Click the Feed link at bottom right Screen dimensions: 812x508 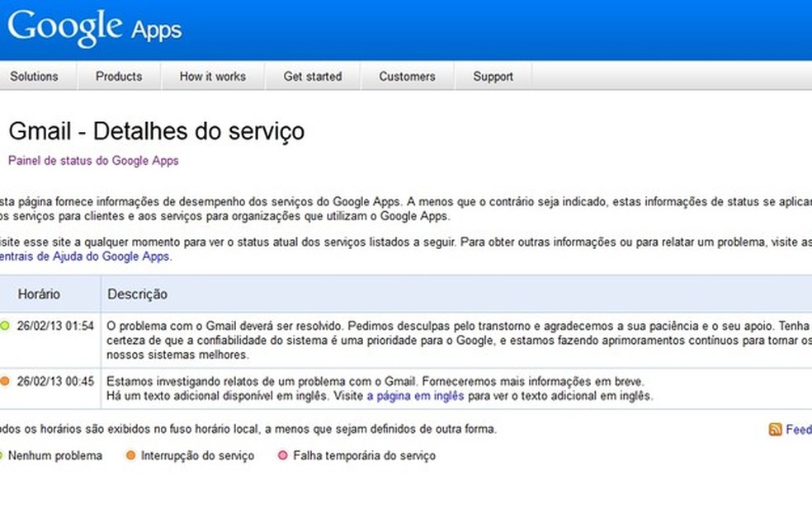pyautogui.click(x=798, y=430)
